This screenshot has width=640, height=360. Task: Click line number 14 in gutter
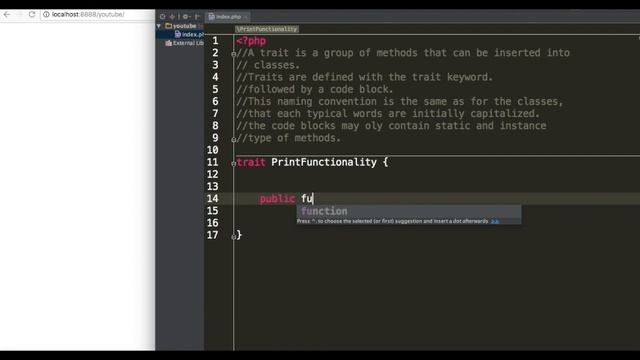coord(212,199)
